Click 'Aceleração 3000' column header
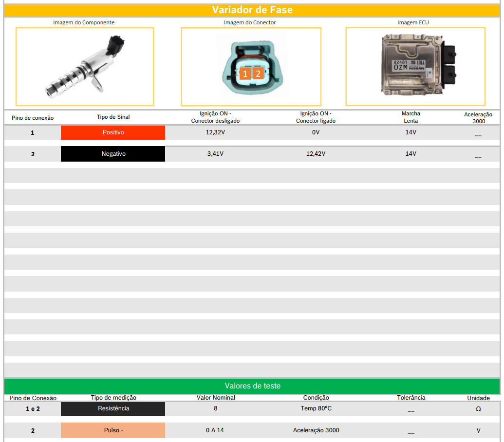 pyautogui.click(x=478, y=118)
